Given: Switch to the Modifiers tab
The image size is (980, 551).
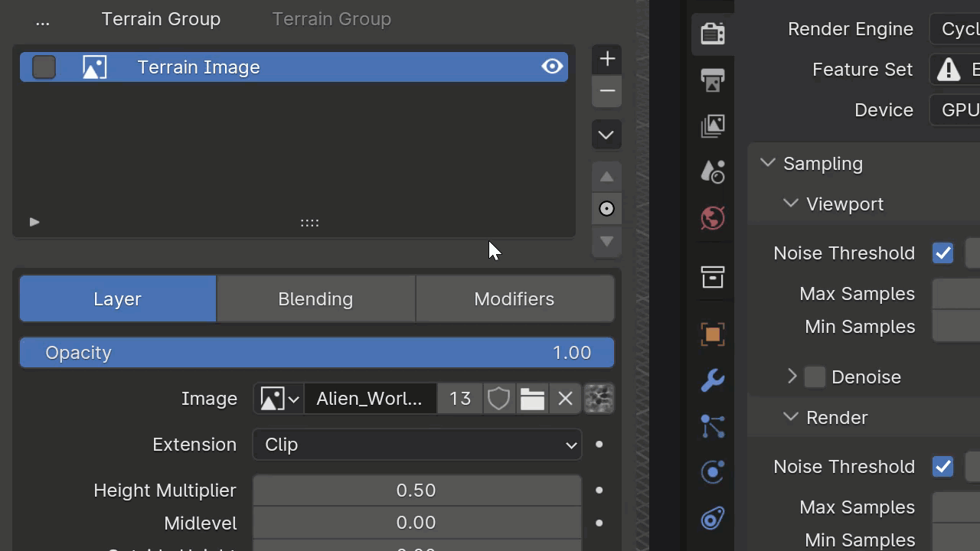Looking at the screenshot, I should tap(514, 299).
